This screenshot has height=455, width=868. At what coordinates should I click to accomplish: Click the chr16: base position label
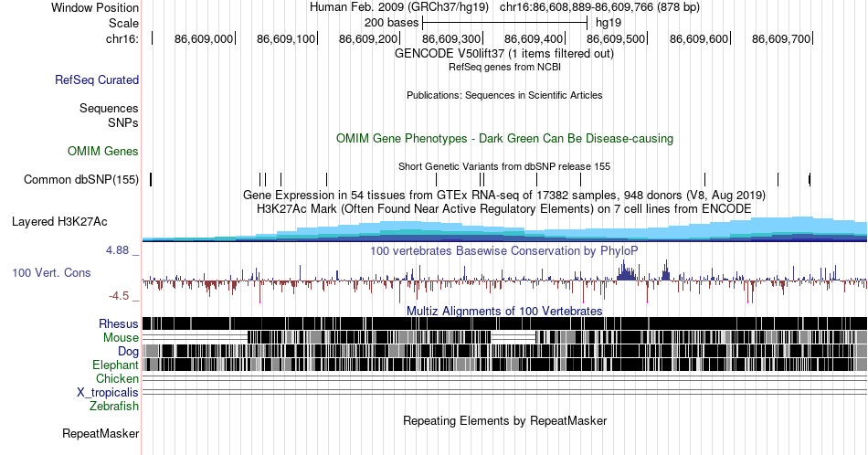click(x=122, y=38)
